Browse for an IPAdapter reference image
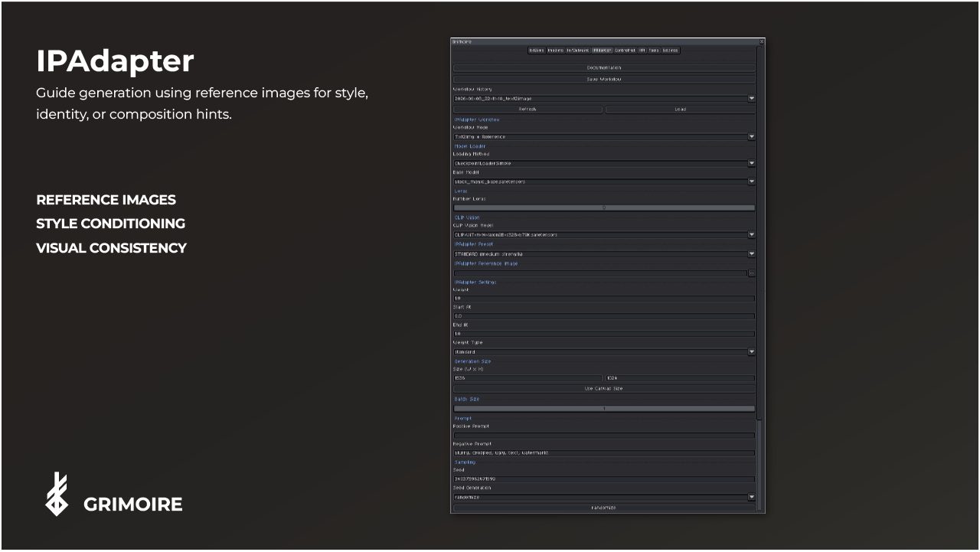Screen dimensions: 980x552 (x=752, y=273)
